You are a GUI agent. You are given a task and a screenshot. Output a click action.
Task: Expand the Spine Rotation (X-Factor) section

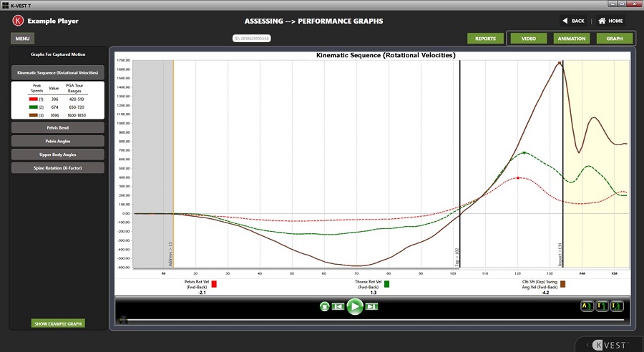point(59,167)
